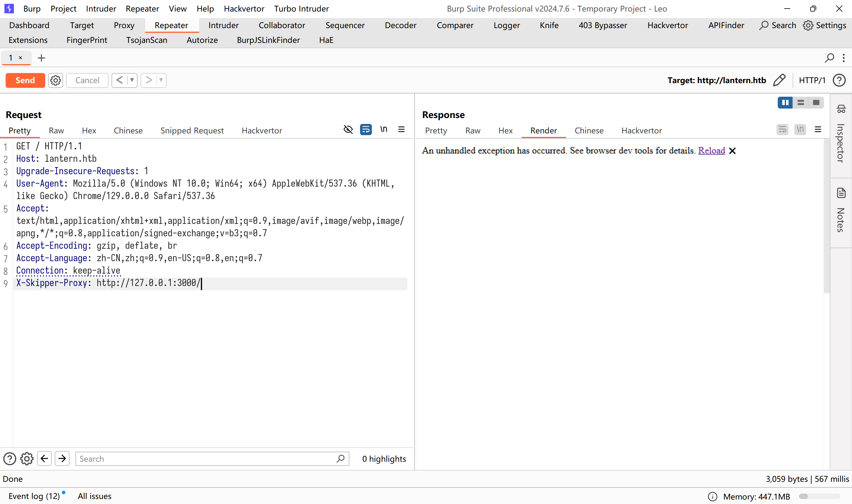Open the Repeater tab options kebab menu
The width and height of the screenshot is (852, 504).
pos(843,58)
